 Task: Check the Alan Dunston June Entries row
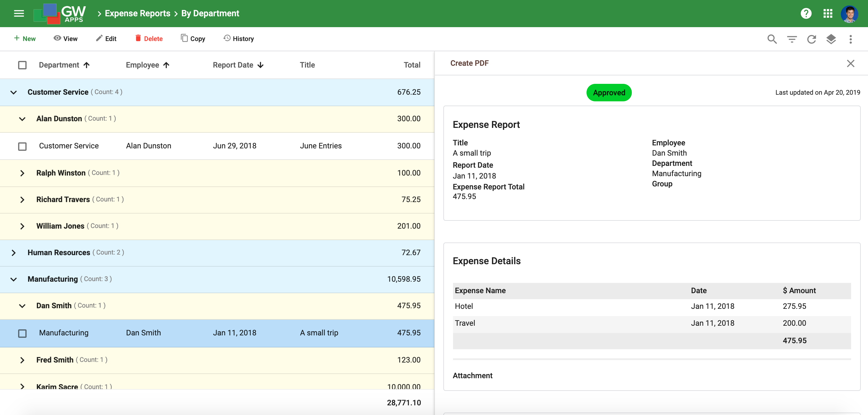[x=22, y=146]
